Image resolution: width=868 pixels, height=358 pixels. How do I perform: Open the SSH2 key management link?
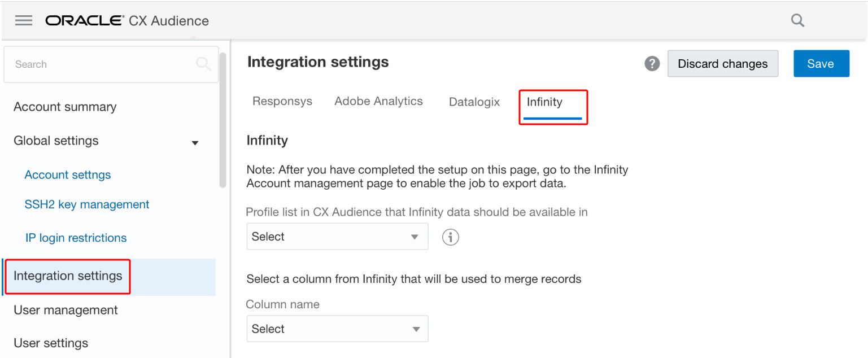tap(87, 204)
